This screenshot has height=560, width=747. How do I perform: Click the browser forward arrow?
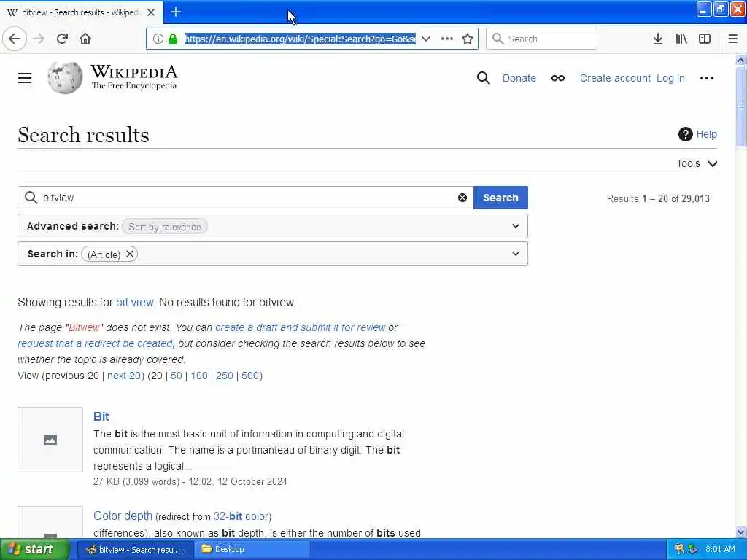tap(39, 39)
